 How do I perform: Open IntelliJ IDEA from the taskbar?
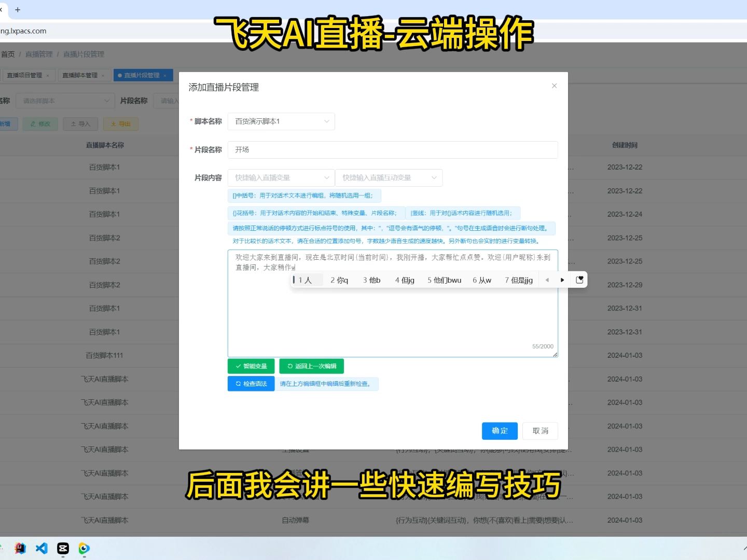[x=20, y=548]
